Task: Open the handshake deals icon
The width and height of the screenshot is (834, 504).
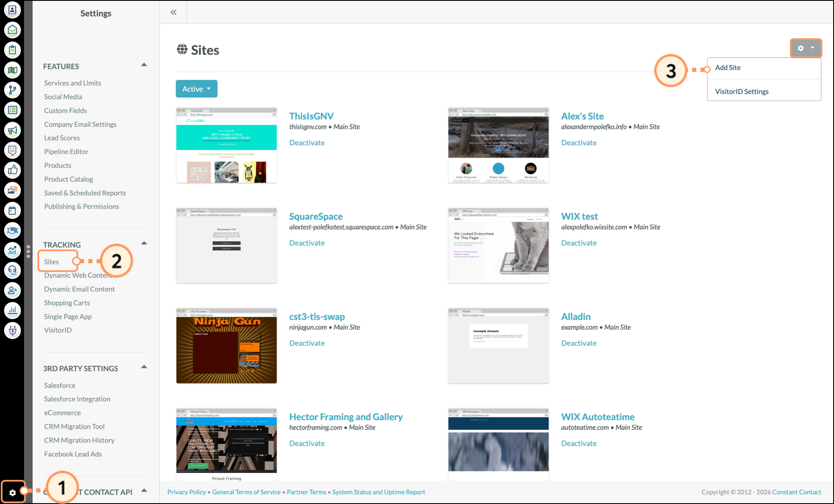Action: pyautogui.click(x=12, y=230)
